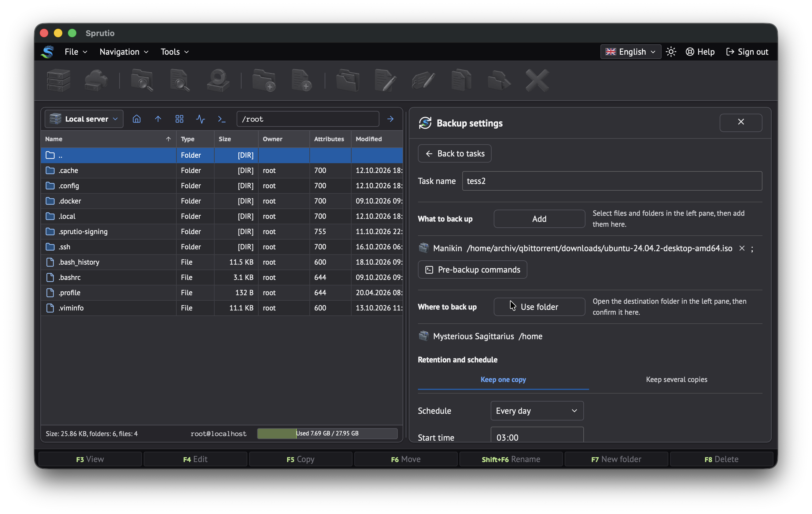Screen dimensions: 812x514
Task: Go to the home directory icon
Action: (137, 119)
